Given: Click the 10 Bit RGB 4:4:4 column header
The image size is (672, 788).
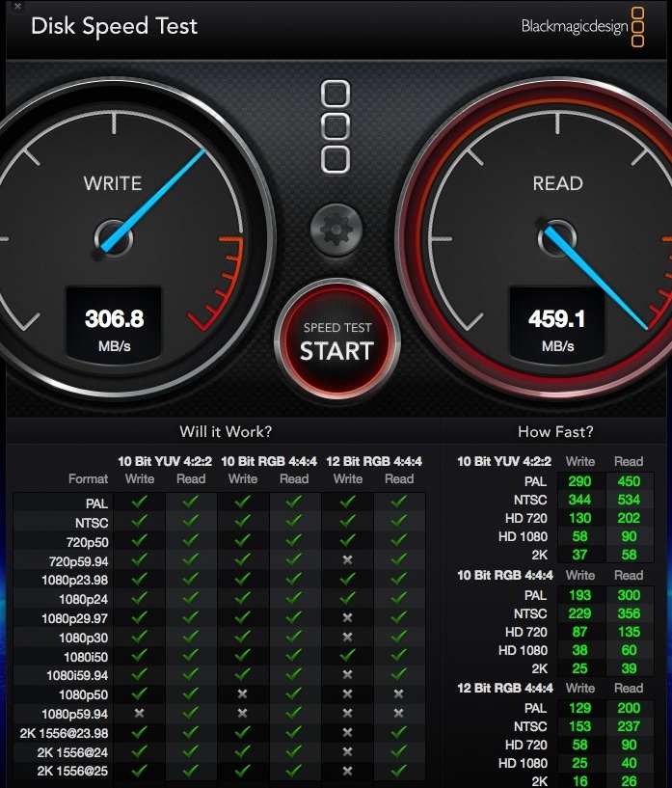Looking at the screenshot, I should (x=269, y=461).
